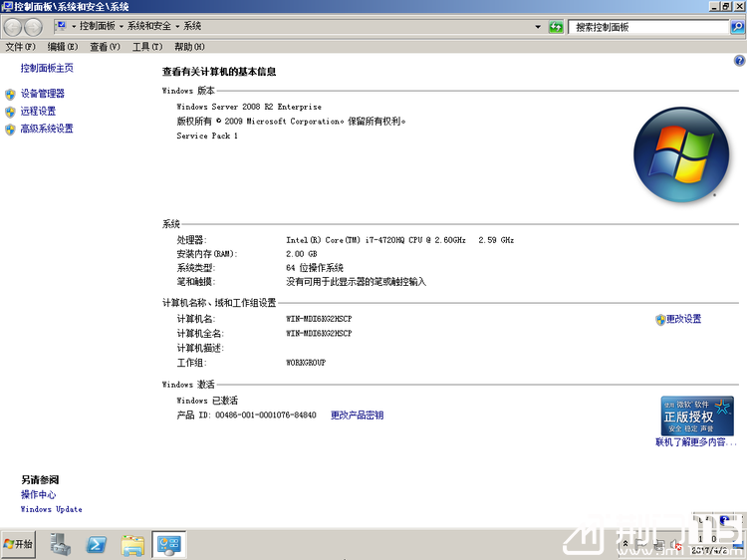Click the 正版授权 genuine Microsoft badge
The height and width of the screenshot is (560, 747).
click(x=697, y=416)
